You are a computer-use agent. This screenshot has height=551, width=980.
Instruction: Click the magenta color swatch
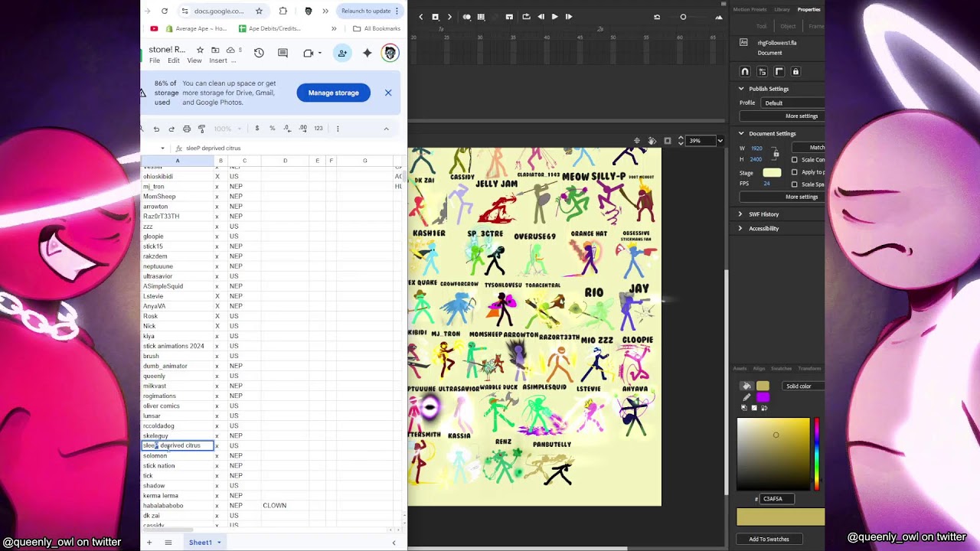(x=763, y=397)
